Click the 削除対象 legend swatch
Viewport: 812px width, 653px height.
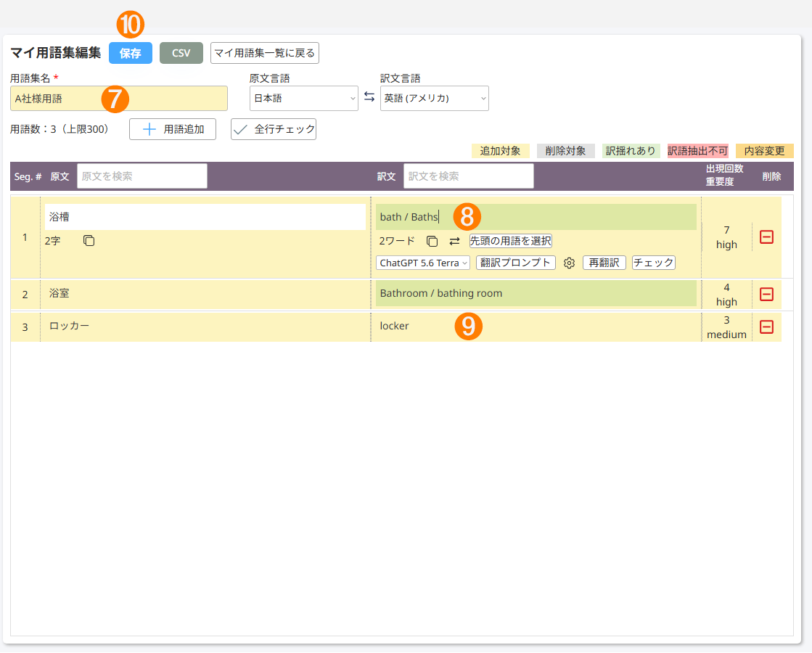pyautogui.click(x=565, y=151)
